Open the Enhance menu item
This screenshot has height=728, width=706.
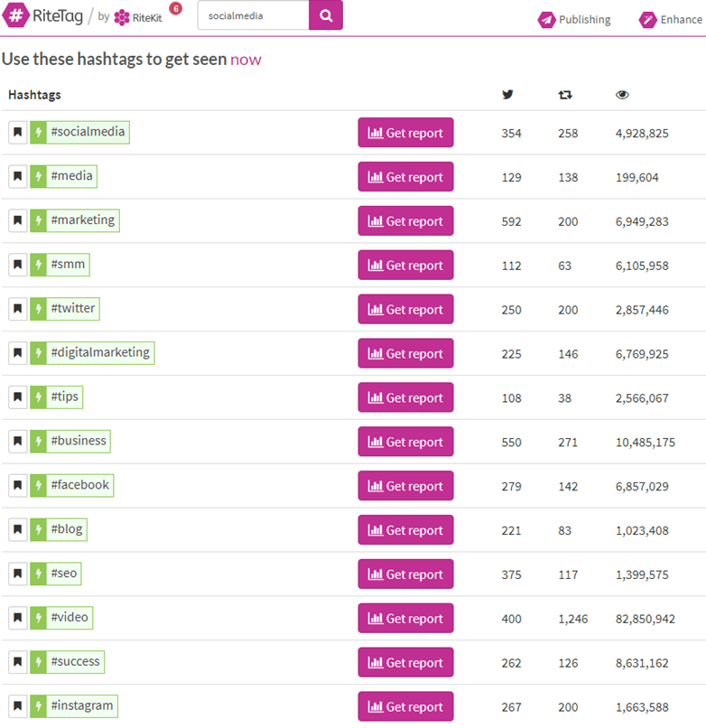[x=670, y=20]
